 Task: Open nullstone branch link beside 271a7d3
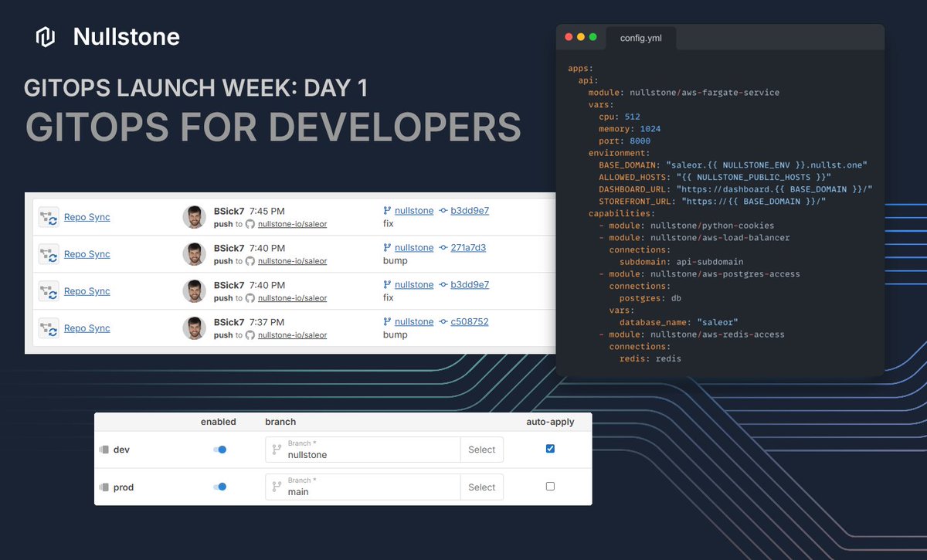(414, 248)
